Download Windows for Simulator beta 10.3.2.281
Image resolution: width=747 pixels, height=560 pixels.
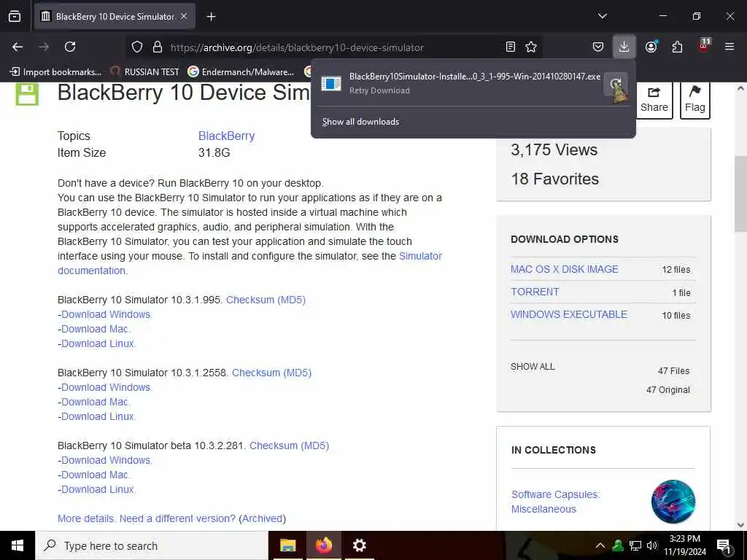106,460
